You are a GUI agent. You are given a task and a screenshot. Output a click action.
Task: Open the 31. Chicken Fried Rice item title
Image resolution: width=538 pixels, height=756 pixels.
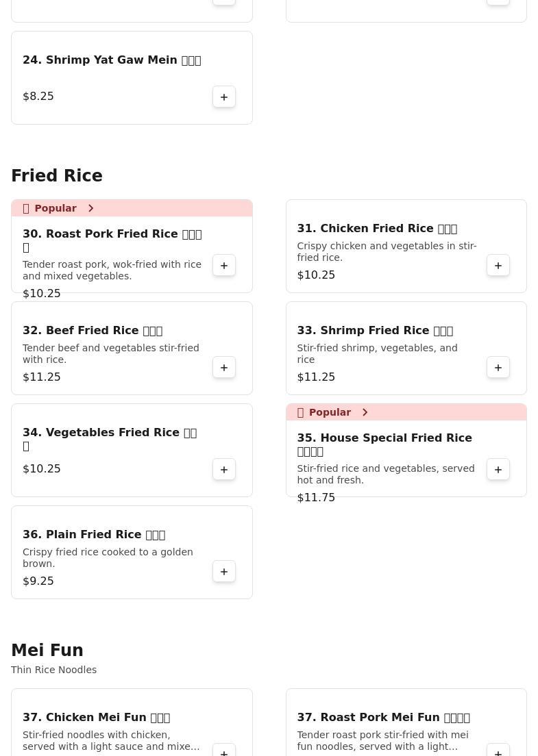[377, 228]
